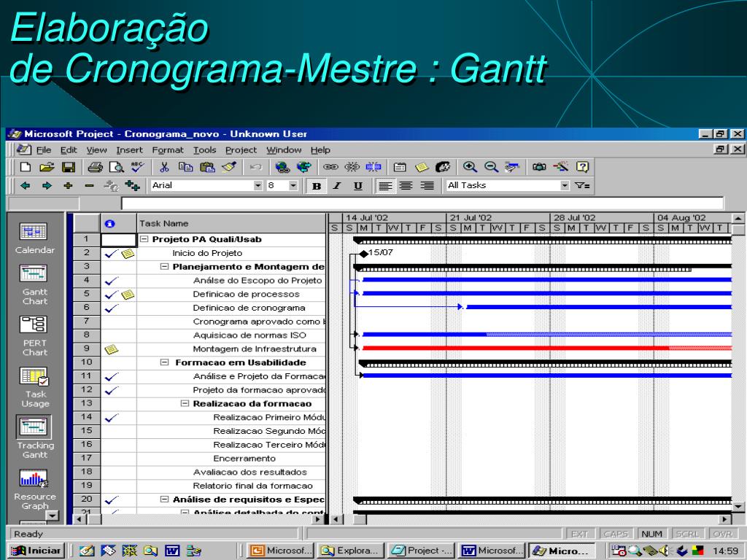Open Help question mark icon
Image resolution: width=747 pixels, height=560 pixels.
tap(583, 167)
